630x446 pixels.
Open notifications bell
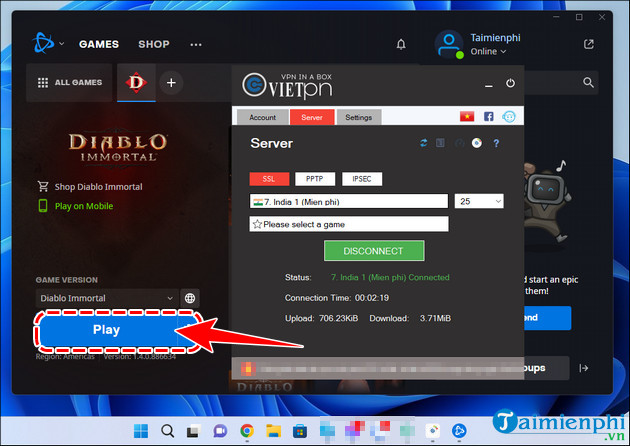[401, 44]
